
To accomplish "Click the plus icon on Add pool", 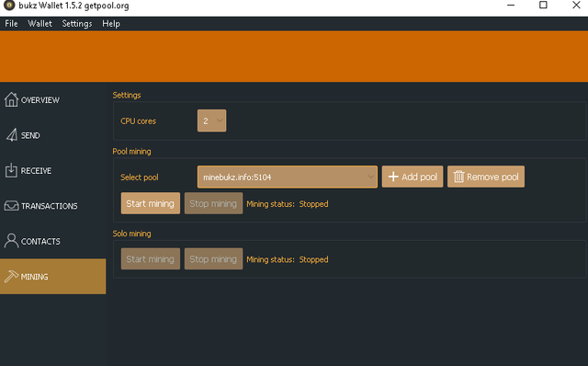I will [x=393, y=177].
